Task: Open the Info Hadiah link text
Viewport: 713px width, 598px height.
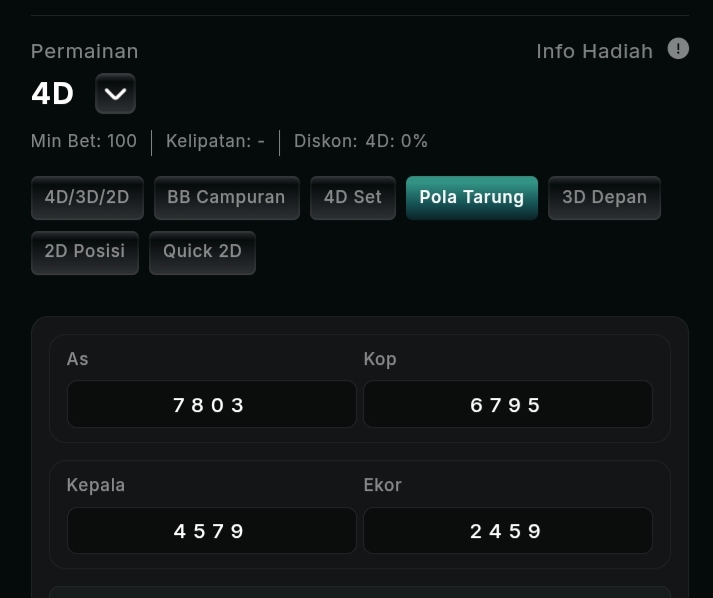Action: point(594,51)
